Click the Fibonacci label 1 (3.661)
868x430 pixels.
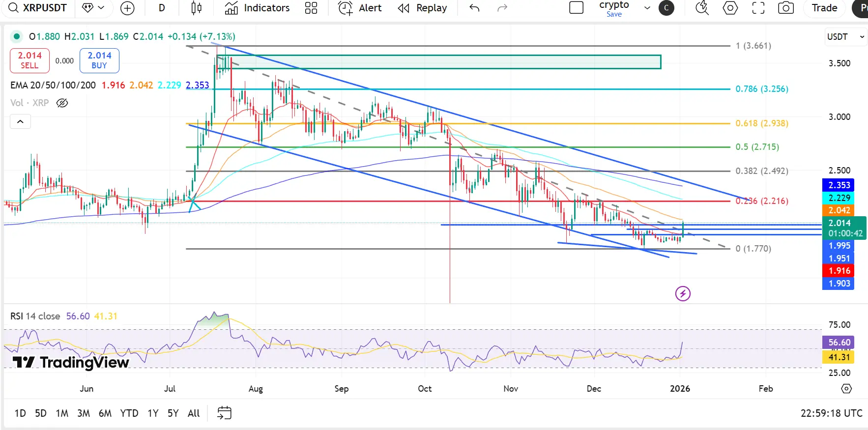(753, 46)
